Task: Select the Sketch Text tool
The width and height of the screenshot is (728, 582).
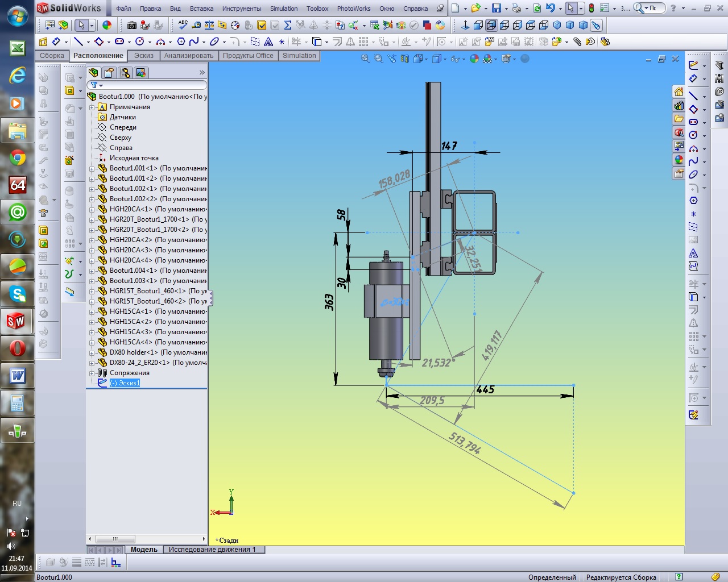Action: (x=268, y=41)
